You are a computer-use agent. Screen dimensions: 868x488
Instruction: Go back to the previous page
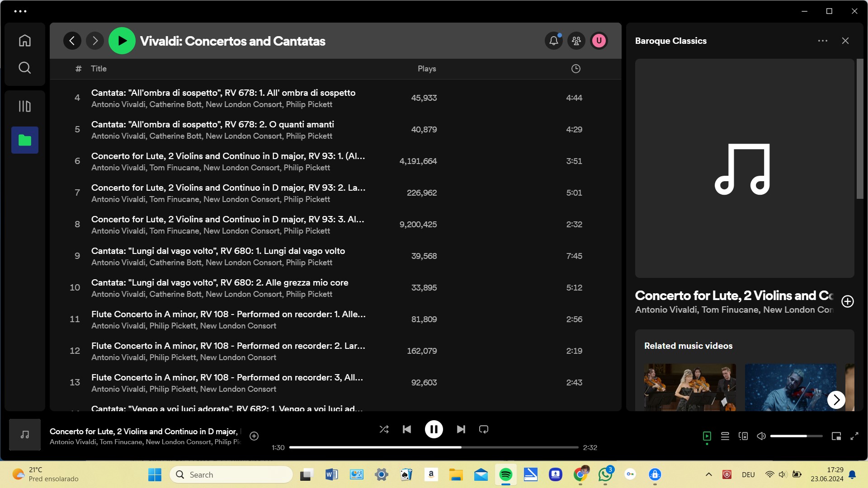pos(72,41)
